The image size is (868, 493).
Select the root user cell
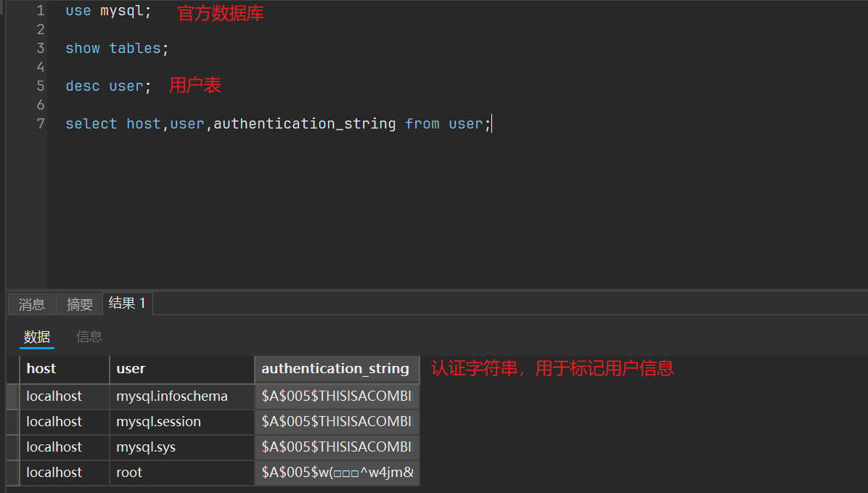181,473
